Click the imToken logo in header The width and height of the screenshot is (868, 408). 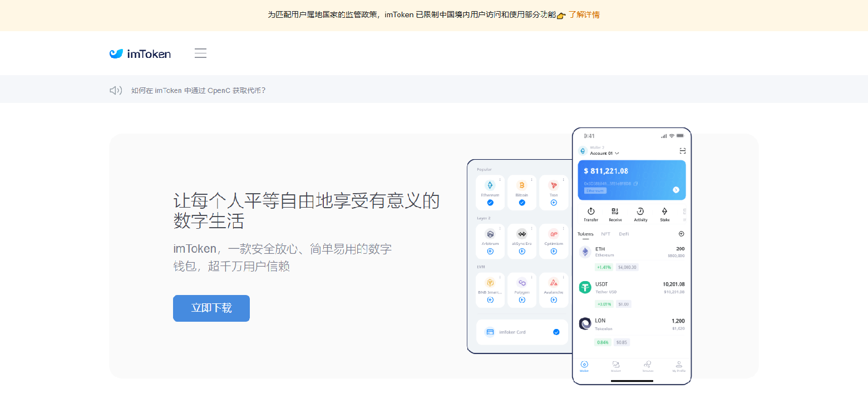[x=140, y=53]
